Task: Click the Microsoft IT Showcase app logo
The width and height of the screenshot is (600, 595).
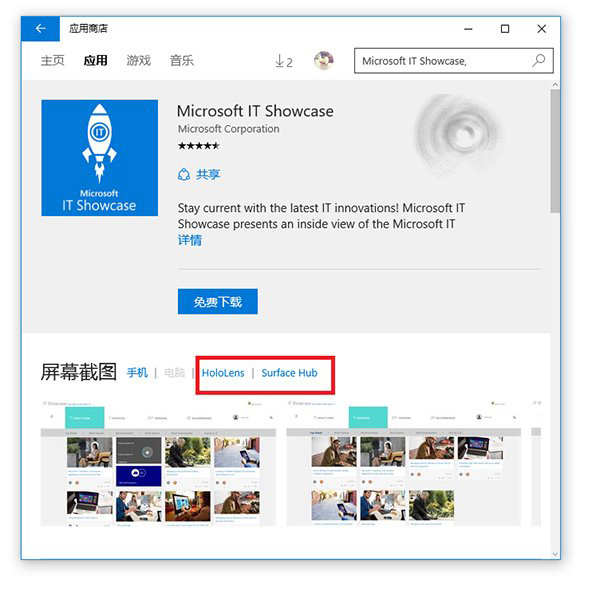Action: [x=99, y=158]
